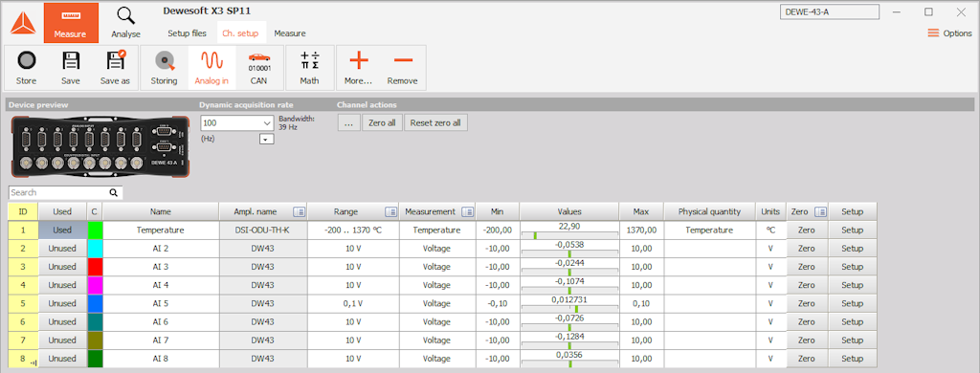Click the DEWE-43-A device name field

click(x=830, y=11)
